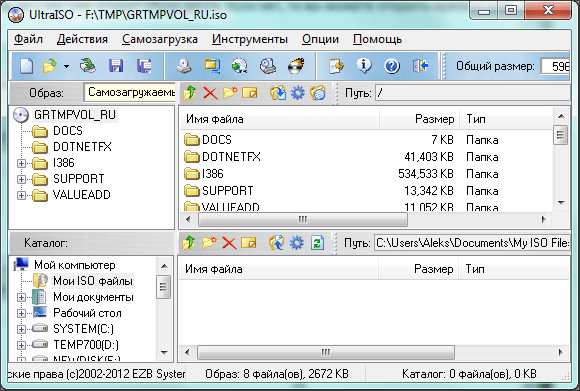Click the green Refresh icon in catalog toolbar
The image size is (580, 391).
click(317, 243)
